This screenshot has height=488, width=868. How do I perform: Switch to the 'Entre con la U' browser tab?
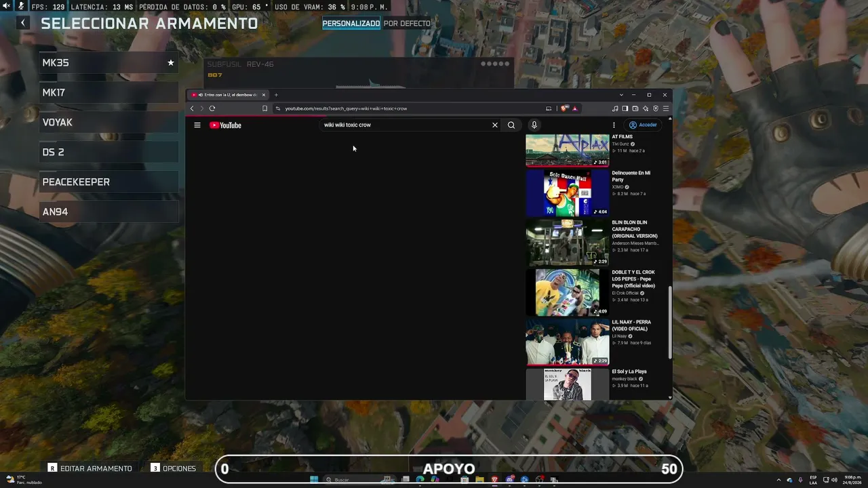(x=228, y=95)
